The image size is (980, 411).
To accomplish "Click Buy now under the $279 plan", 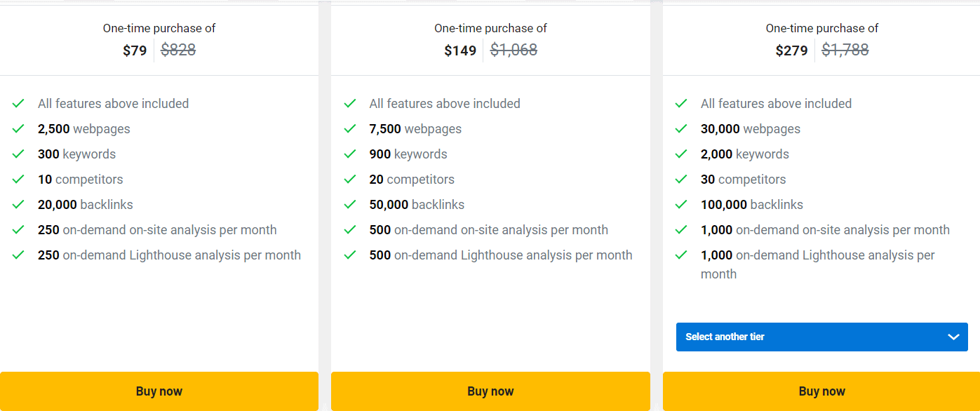I will 821,391.
